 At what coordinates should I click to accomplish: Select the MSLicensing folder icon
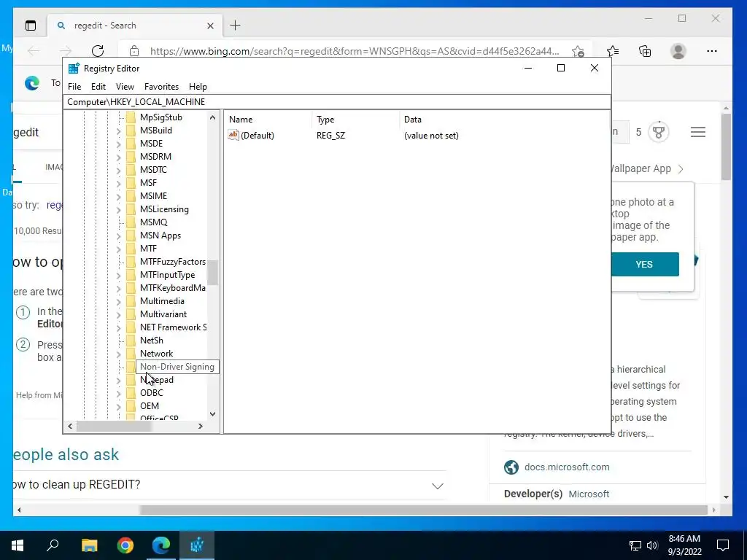tap(131, 209)
